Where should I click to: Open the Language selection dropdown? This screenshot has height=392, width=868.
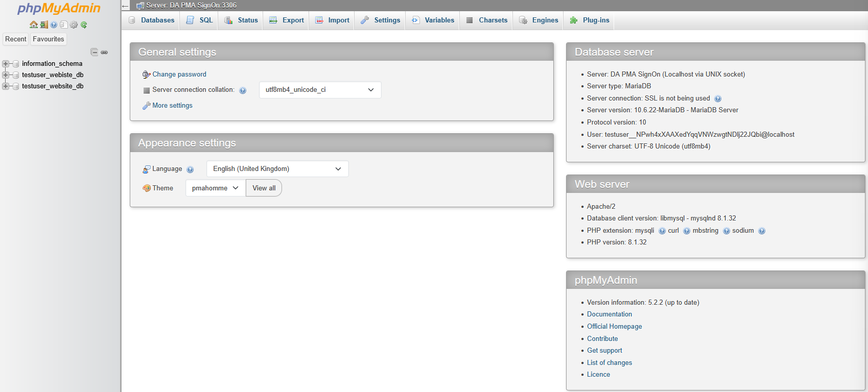point(277,169)
